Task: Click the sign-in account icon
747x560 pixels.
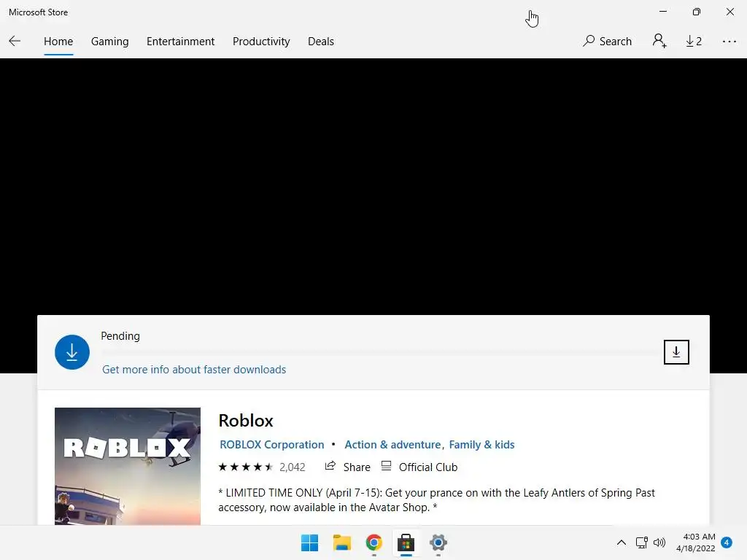Action: pyautogui.click(x=659, y=41)
